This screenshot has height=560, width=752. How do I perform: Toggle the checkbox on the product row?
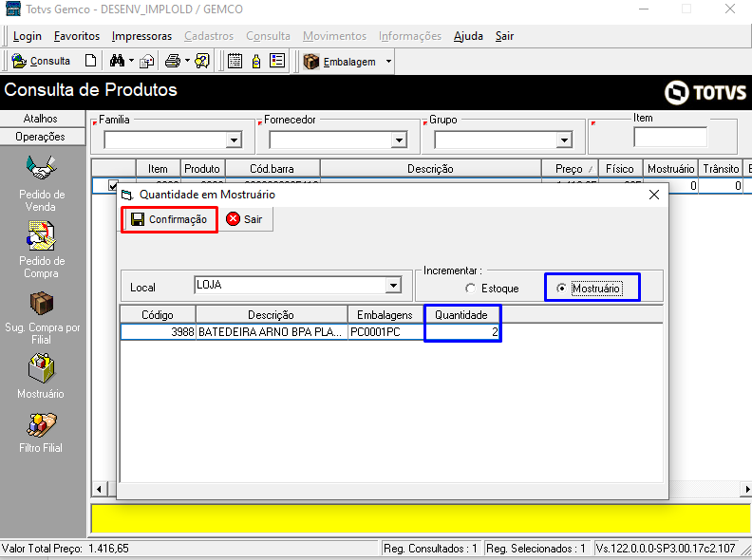113,185
